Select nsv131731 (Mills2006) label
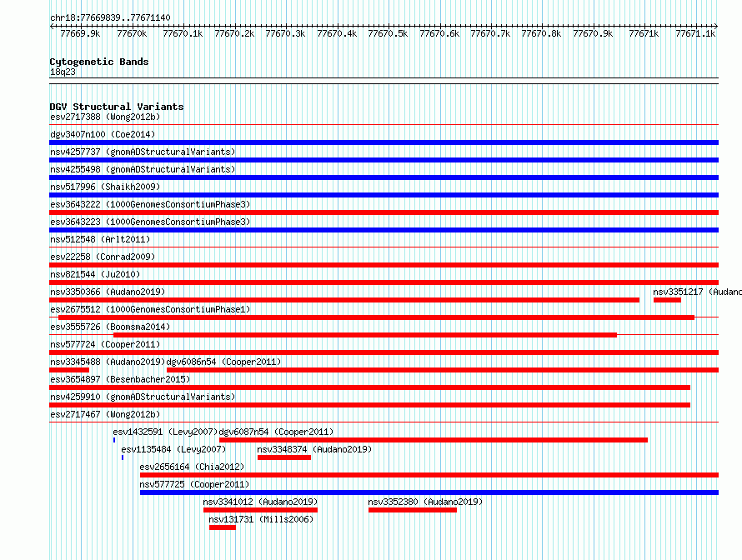 point(261,519)
